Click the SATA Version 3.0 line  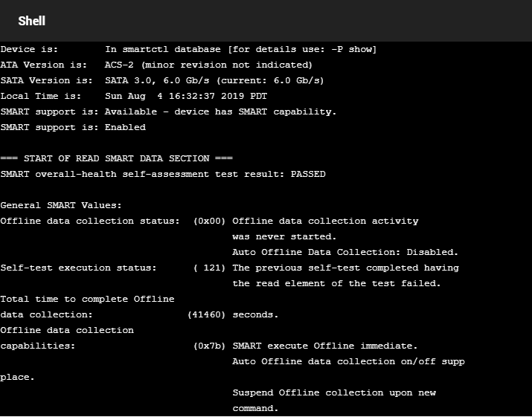click(162, 81)
